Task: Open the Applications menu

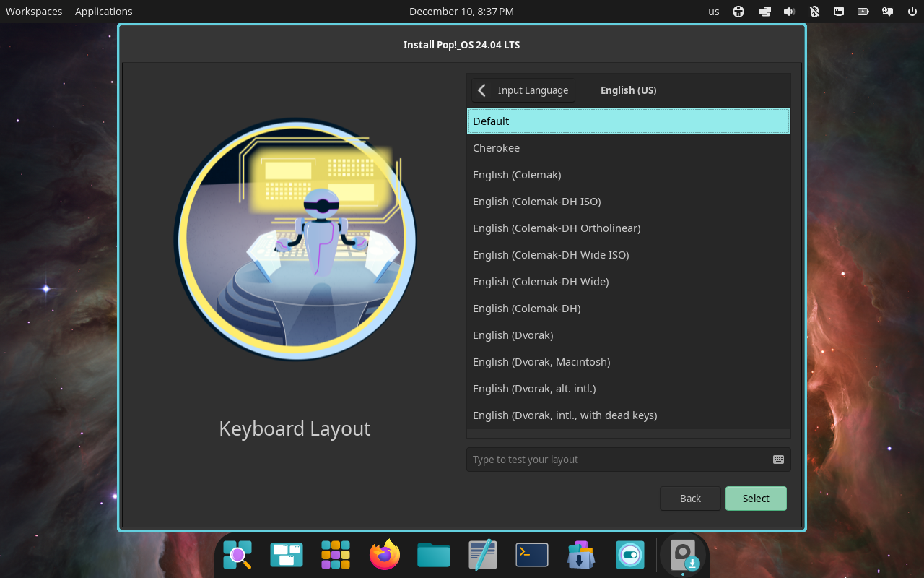Action: (103, 11)
